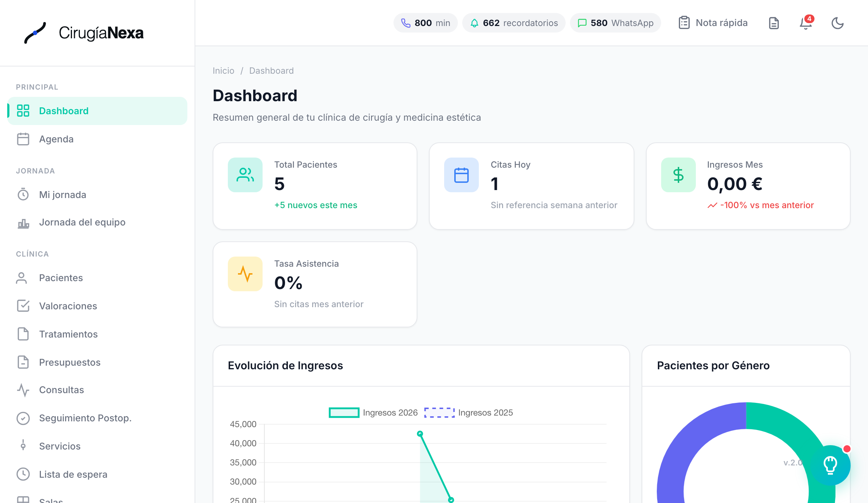The width and height of the screenshot is (868, 503).
Task: Open Mi jornada menu item
Action: [x=97, y=195]
